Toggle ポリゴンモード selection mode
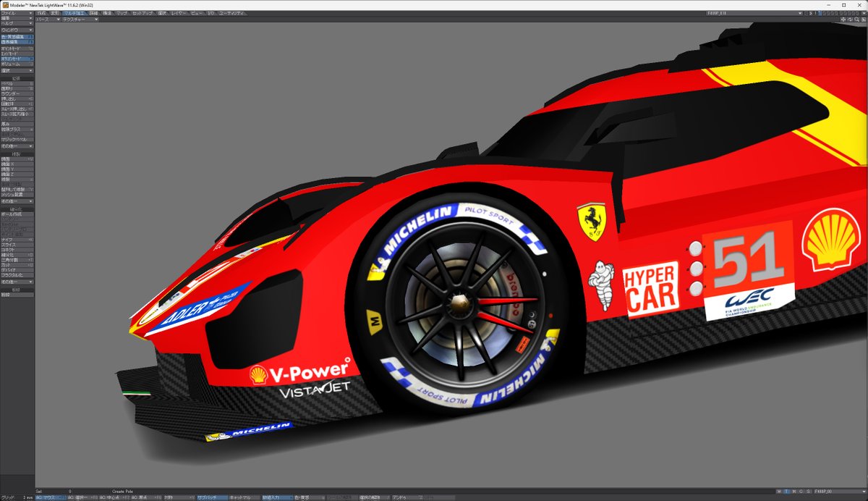Viewport: 868px width, 501px height. coord(17,59)
